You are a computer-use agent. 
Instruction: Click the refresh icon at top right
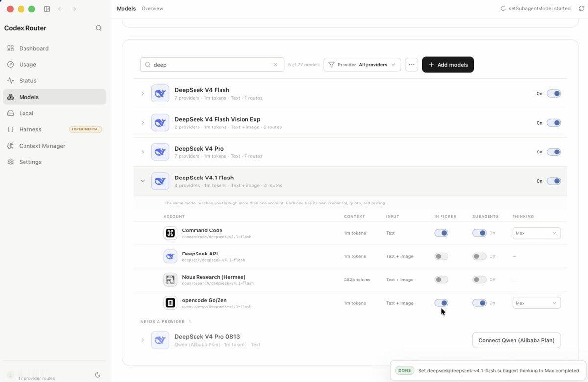pyautogui.click(x=581, y=9)
